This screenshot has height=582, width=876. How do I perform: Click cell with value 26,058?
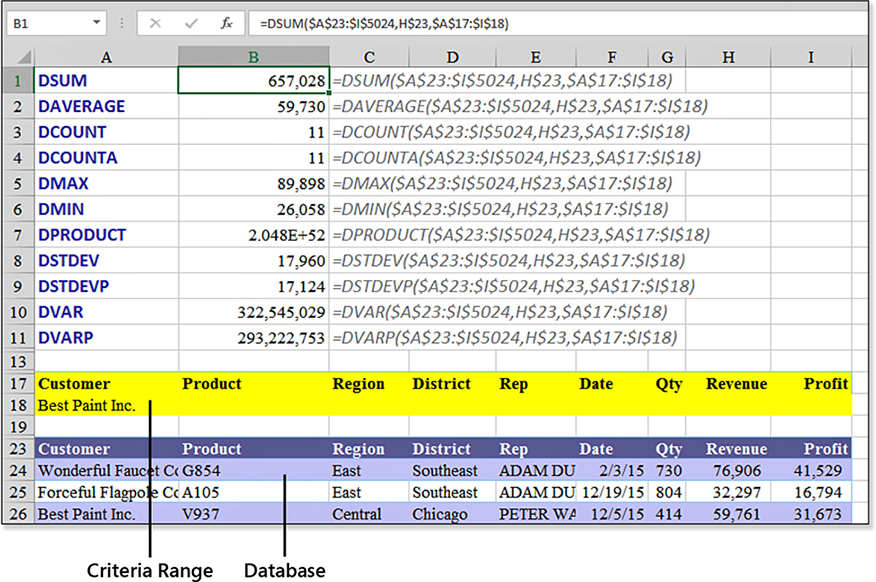tap(254, 209)
